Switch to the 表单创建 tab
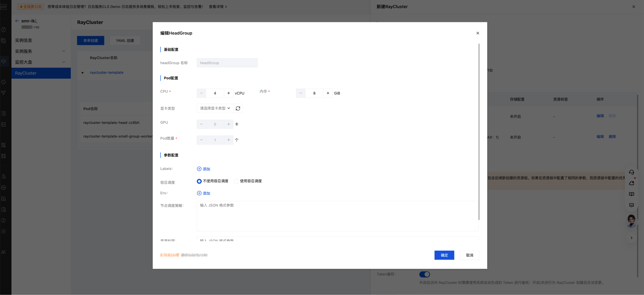The height and width of the screenshot is (295, 644). tap(91, 41)
